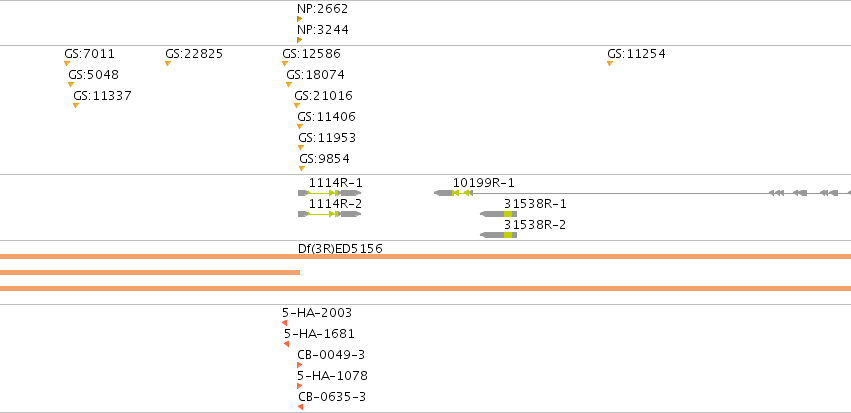This screenshot has height=413, width=851.
Task: Select the GS:5048 insertion label
Action: click(x=93, y=75)
